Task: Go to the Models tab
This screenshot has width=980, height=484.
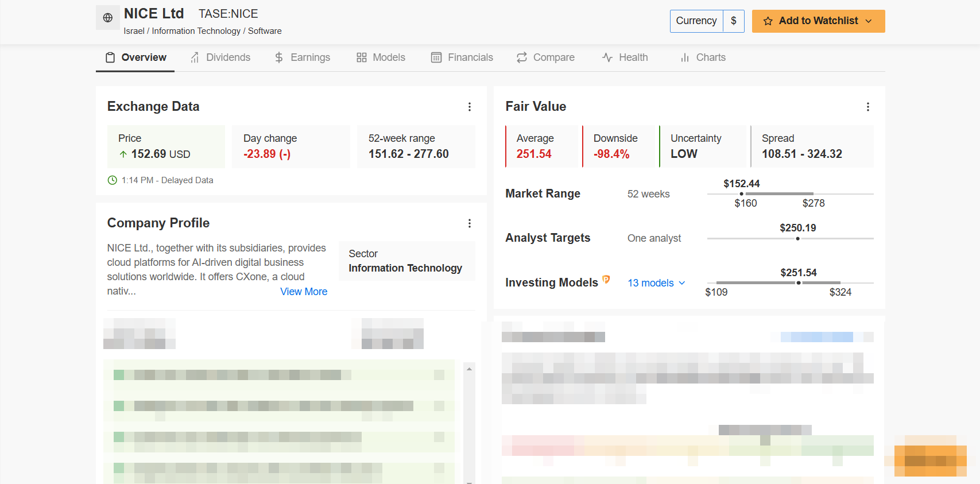Action: coord(381,57)
